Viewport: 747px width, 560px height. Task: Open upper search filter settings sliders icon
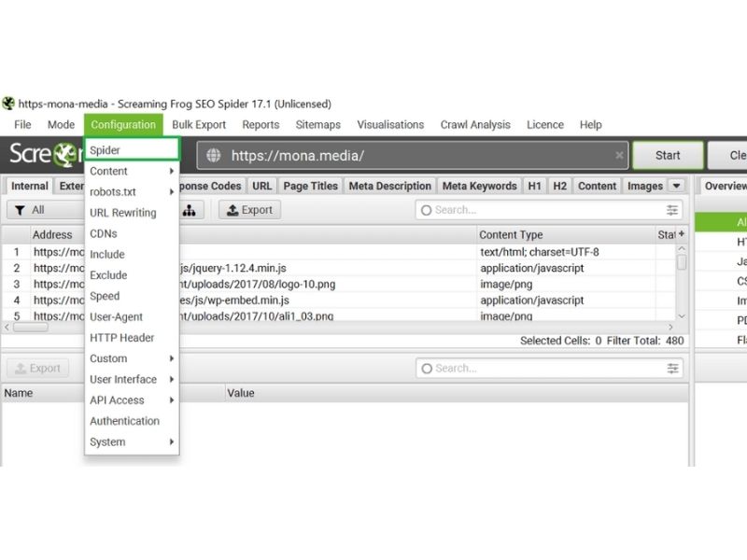point(671,210)
